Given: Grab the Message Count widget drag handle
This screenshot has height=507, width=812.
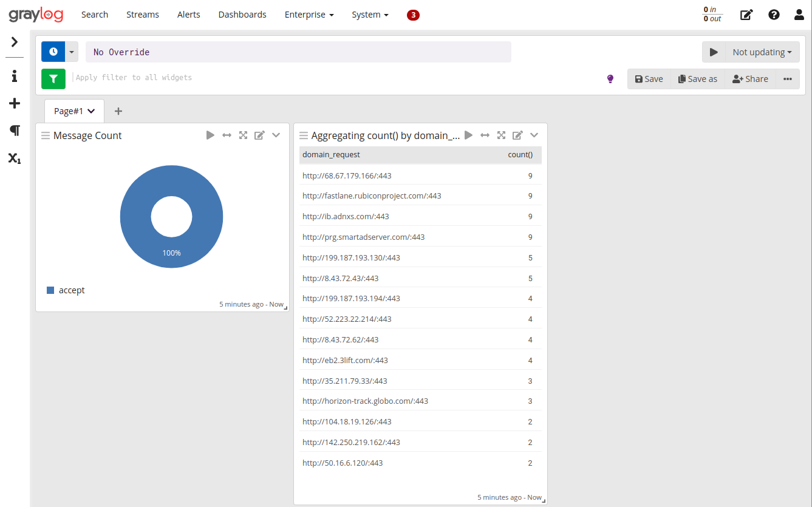Looking at the screenshot, I should (x=46, y=135).
